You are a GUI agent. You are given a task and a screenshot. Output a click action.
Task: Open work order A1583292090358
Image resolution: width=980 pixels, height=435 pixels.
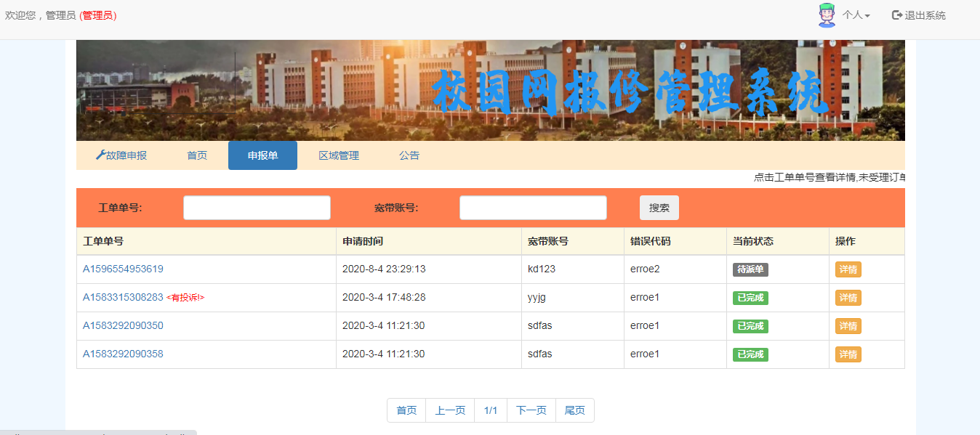click(123, 354)
